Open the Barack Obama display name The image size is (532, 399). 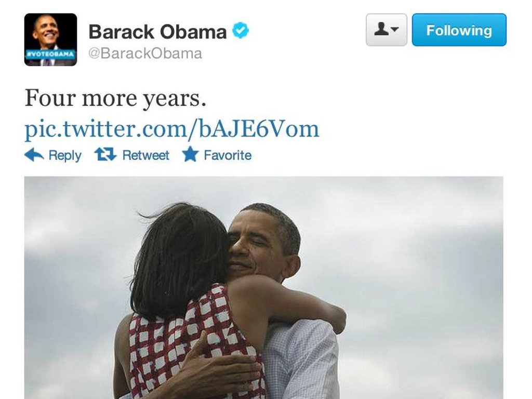pos(157,32)
